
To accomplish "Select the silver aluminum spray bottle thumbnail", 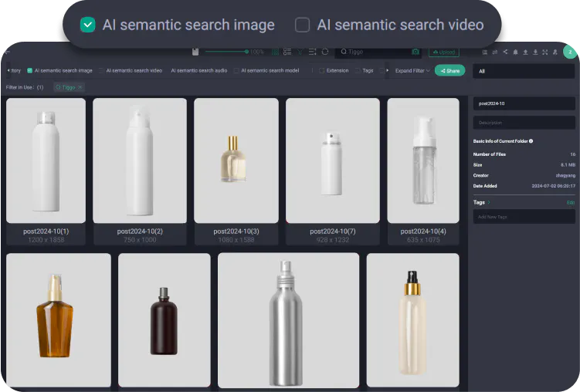I will click(x=288, y=320).
